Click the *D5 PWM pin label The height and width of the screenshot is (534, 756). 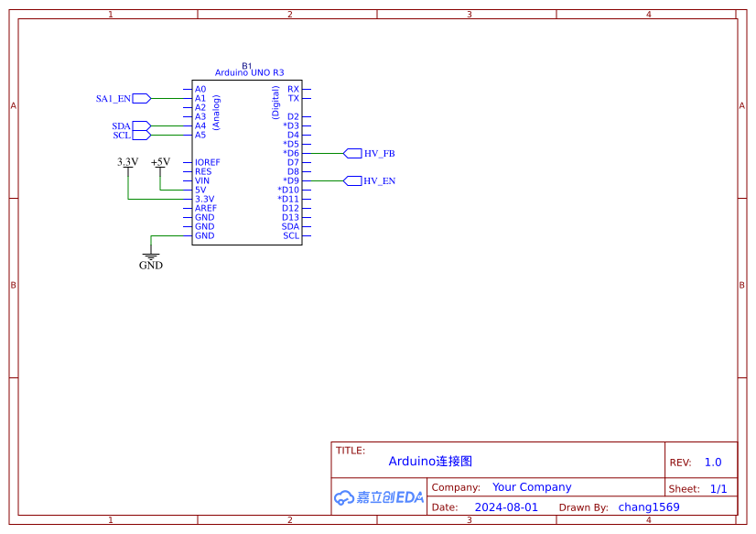(x=291, y=144)
